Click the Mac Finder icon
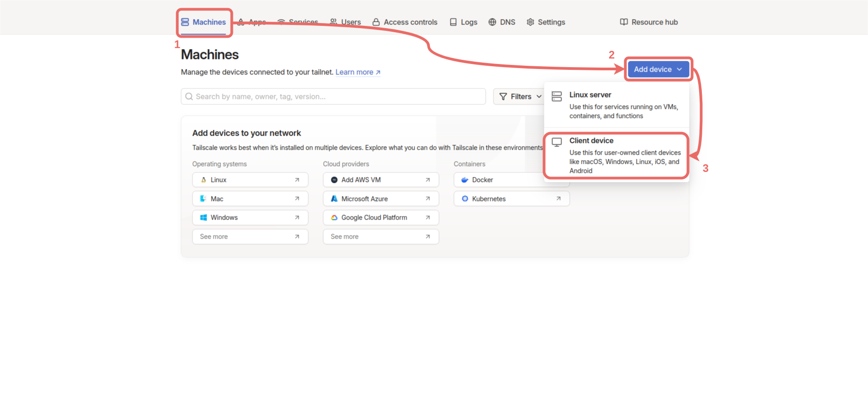Image resolution: width=868 pixels, height=402 pixels. (x=203, y=199)
